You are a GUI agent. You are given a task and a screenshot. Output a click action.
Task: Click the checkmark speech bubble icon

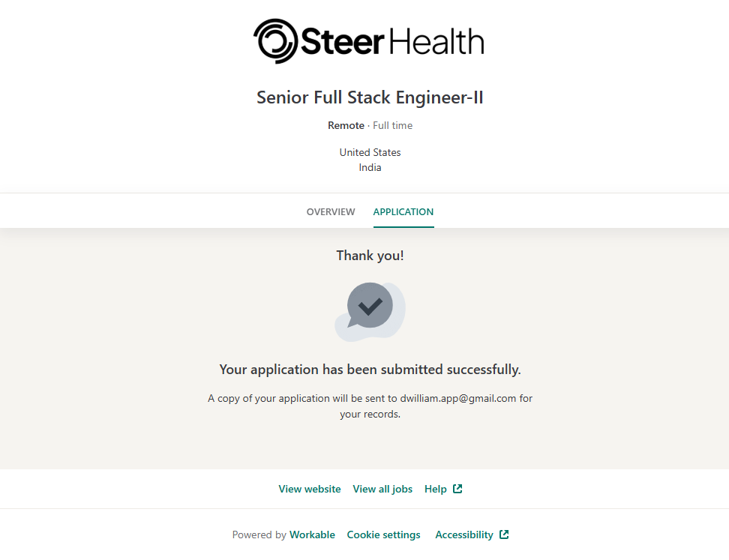pos(370,307)
